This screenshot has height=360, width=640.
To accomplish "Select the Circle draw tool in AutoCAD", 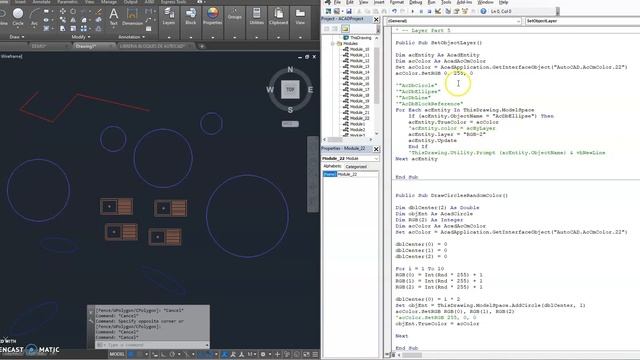I will point(18,16).
